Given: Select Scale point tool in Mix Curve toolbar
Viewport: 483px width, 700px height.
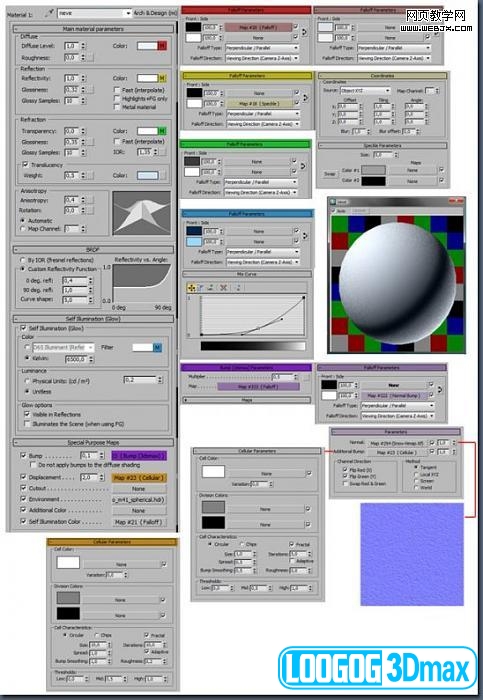Looking at the screenshot, I should click(201, 288).
